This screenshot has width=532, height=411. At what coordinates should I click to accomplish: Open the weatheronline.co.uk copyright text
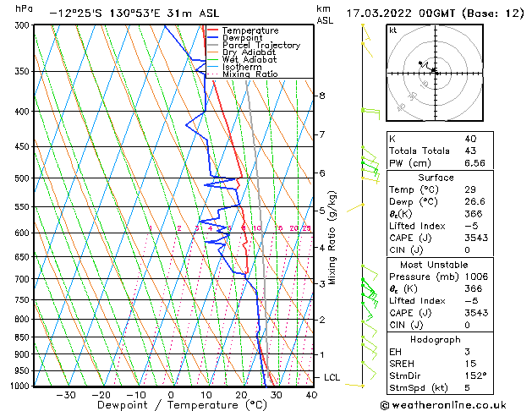point(443,405)
